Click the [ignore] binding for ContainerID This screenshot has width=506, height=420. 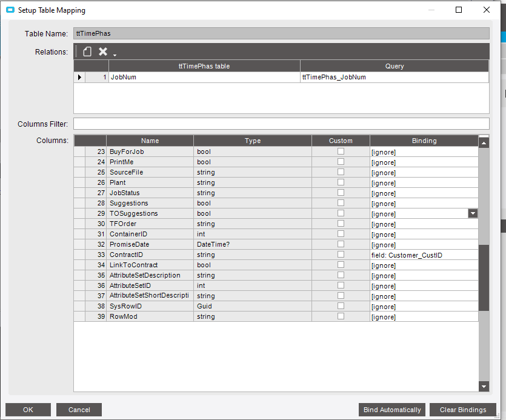pyautogui.click(x=424, y=235)
